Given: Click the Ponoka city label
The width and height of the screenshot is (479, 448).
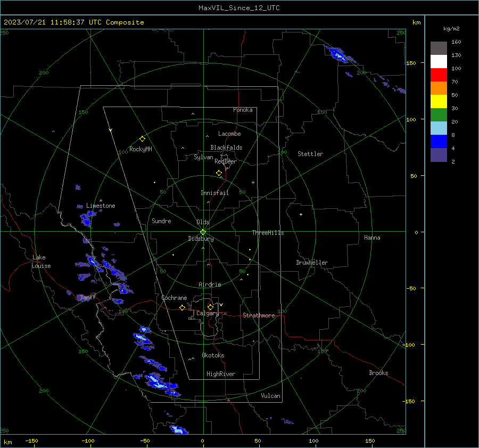Looking at the screenshot, I should [243, 110].
